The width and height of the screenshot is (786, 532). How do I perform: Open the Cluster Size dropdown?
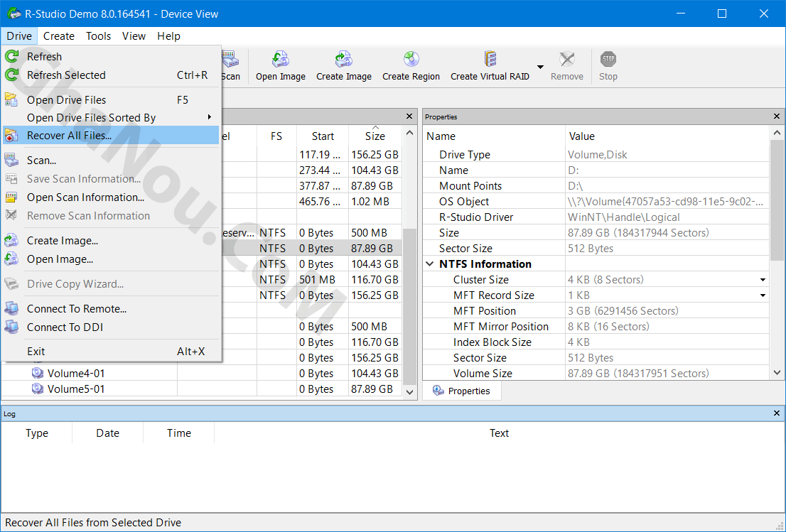click(763, 280)
